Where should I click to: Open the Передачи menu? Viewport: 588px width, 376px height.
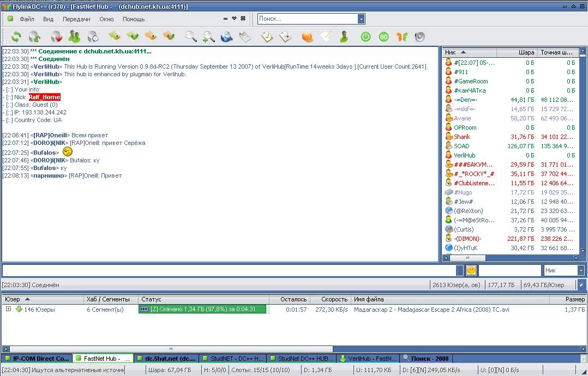point(76,19)
